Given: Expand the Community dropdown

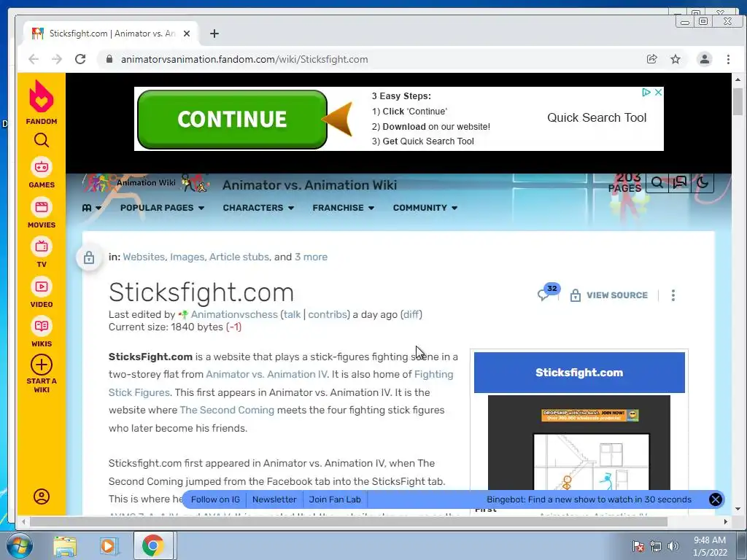Looking at the screenshot, I should (x=425, y=208).
